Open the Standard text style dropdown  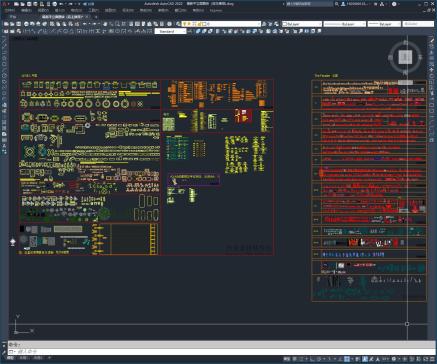point(170,31)
